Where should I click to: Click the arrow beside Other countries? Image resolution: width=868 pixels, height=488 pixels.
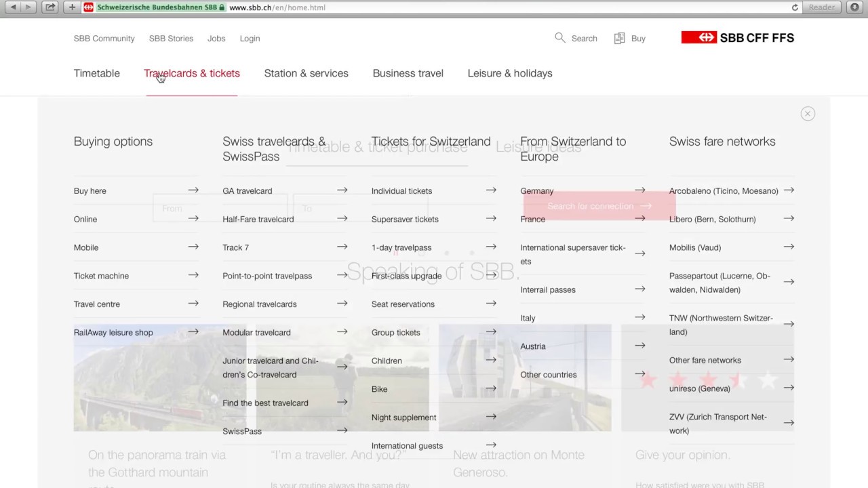coord(639,373)
